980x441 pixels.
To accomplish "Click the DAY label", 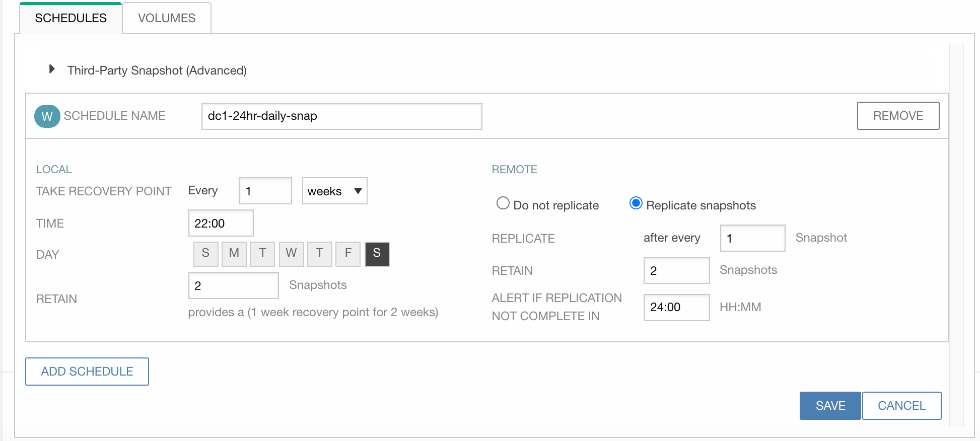I will (x=47, y=255).
